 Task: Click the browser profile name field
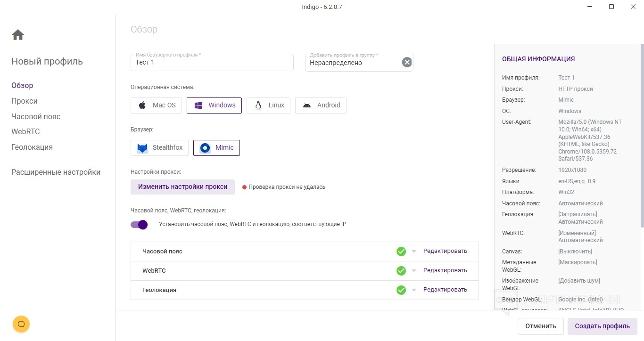[212, 63]
